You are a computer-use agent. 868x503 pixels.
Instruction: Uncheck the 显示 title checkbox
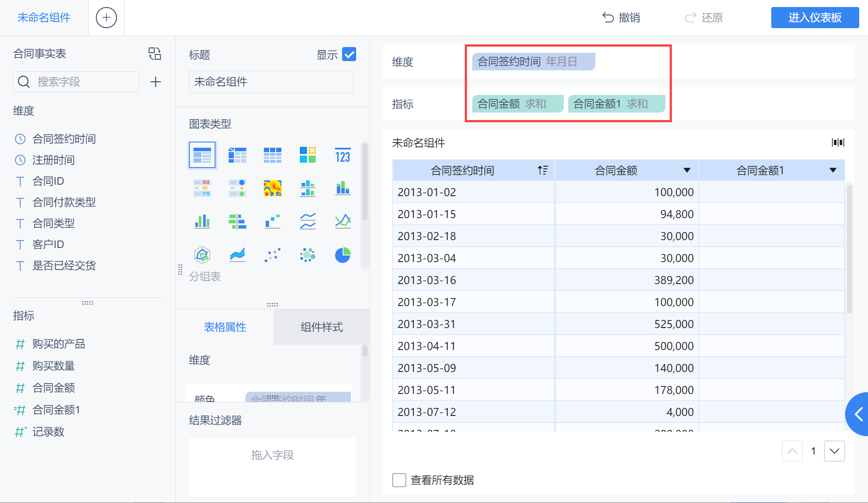pos(349,55)
